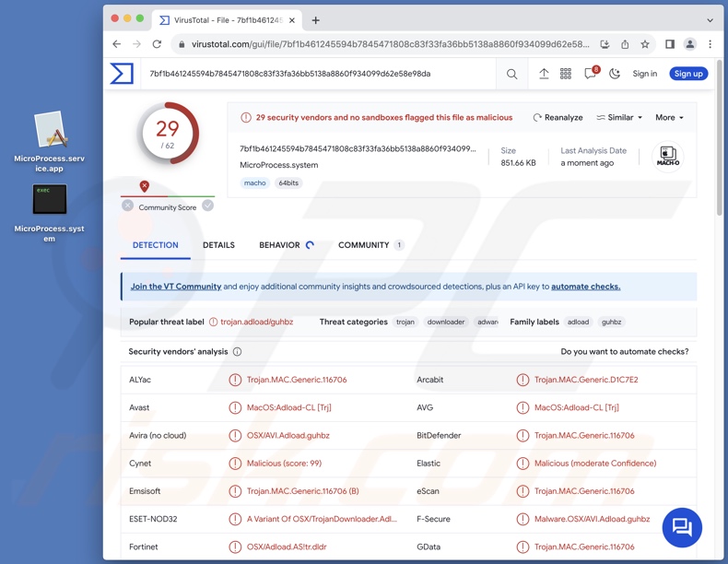Click the community score upvote icon
The width and height of the screenshot is (728, 564).
208,206
